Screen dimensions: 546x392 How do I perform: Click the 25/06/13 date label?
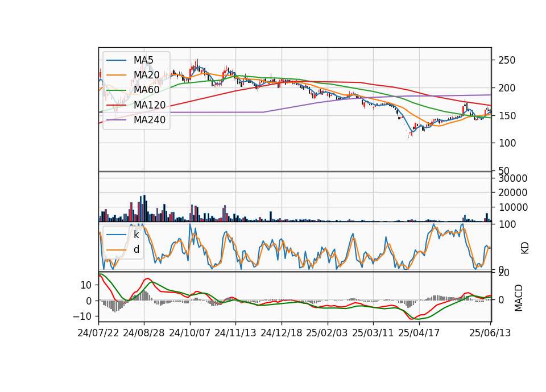[490, 333]
